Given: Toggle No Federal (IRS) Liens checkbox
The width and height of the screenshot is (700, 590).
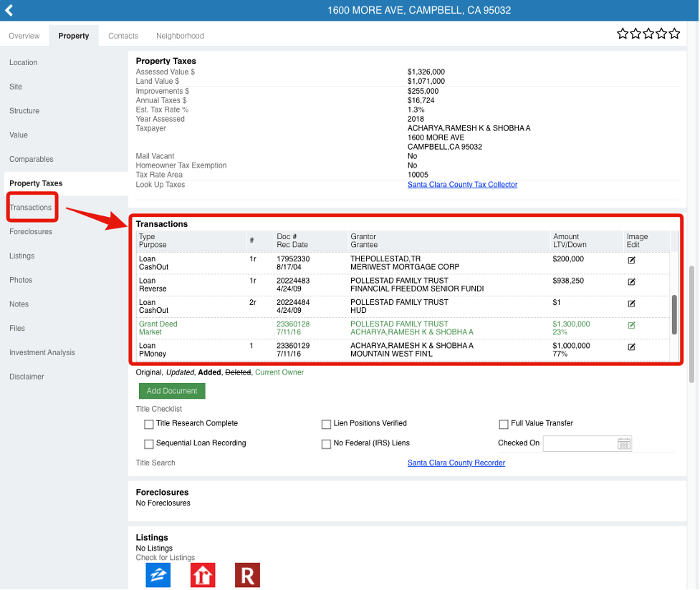Looking at the screenshot, I should click(x=327, y=445).
